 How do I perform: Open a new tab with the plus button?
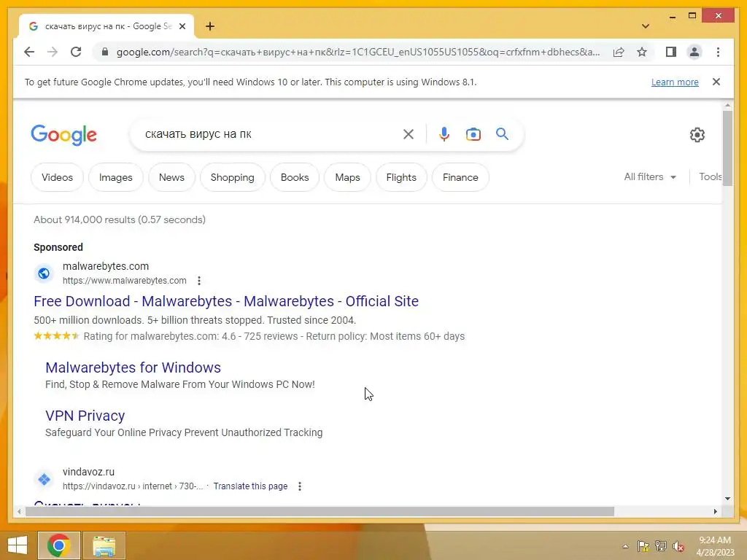(210, 26)
